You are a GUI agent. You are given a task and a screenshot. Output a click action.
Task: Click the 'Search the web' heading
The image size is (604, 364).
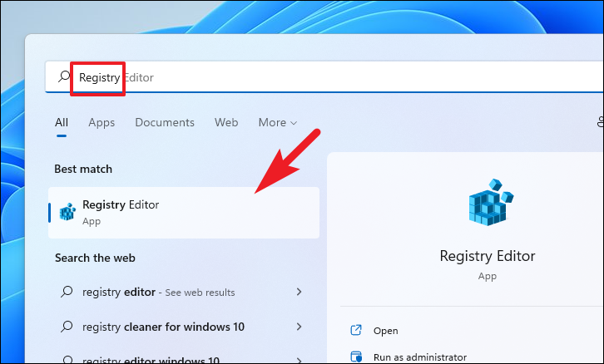95,258
